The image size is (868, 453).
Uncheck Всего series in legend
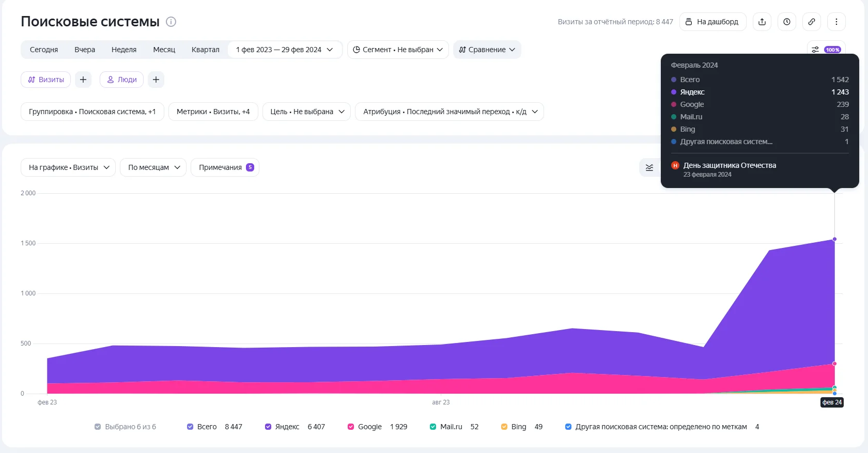click(190, 427)
